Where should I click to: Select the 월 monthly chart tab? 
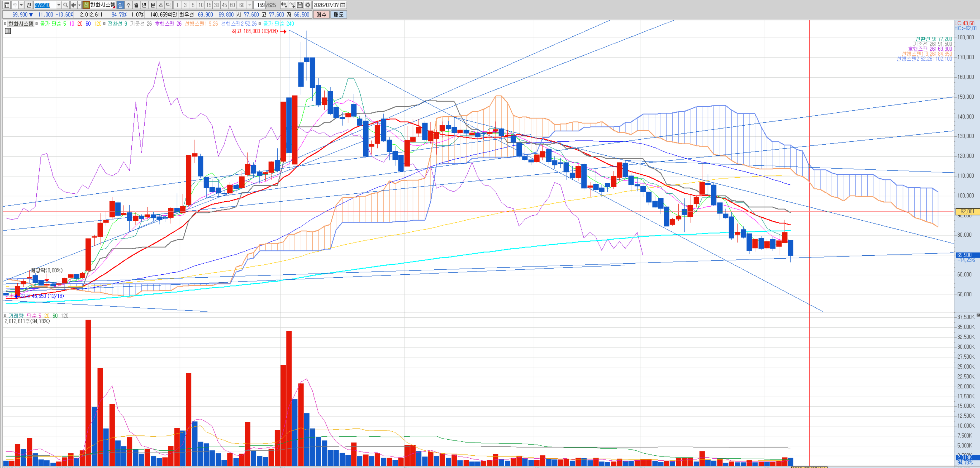point(136,5)
